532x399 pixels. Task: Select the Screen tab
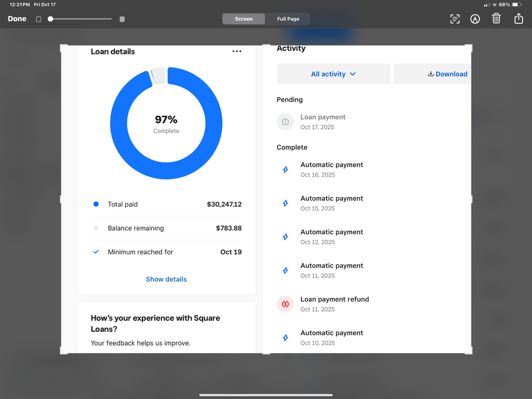click(244, 19)
